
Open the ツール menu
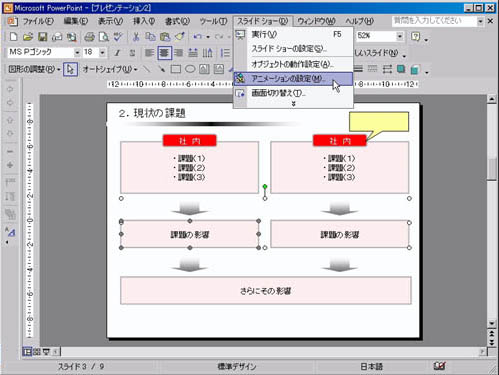[213, 21]
